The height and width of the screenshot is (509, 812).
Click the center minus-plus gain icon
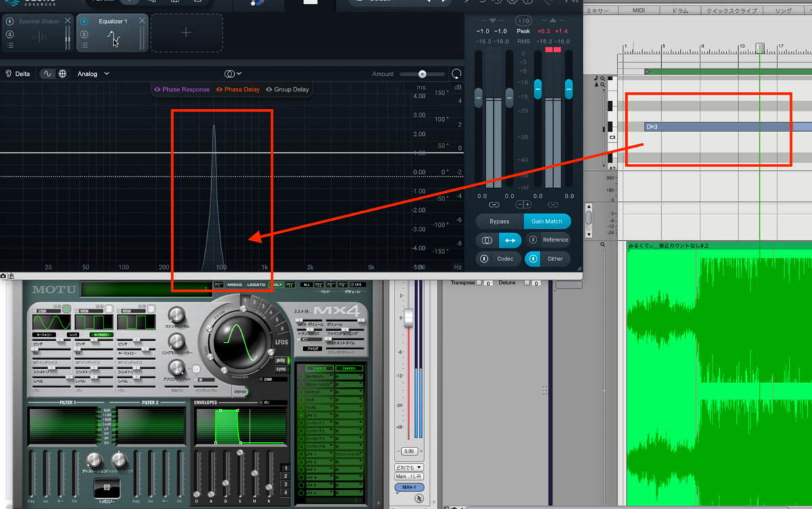[524, 204]
